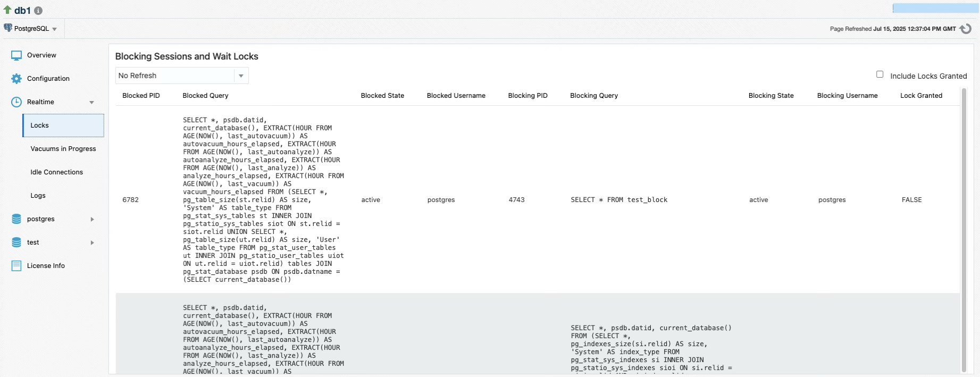Open the PostgreSQL dropdown menu
The height and width of the screenshot is (377, 980).
[x=31, y=29]
